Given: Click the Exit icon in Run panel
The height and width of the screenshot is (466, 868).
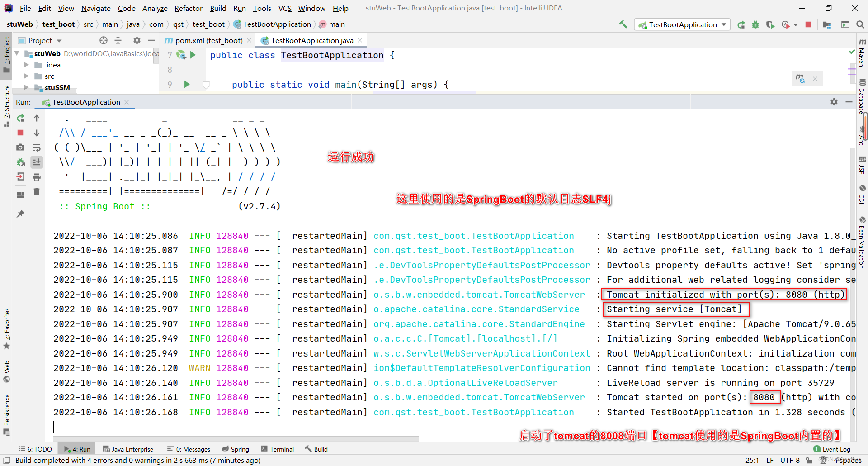Looking at the screenshot, I should tap(20, 177).
